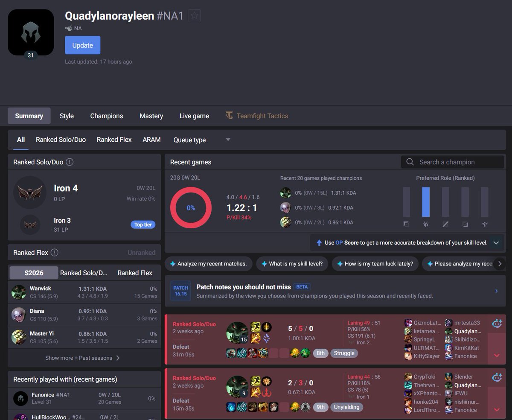
Task: Click AI analysis icon on 15m 35s match
Action: pyautogui.click(x=497, y=377)
